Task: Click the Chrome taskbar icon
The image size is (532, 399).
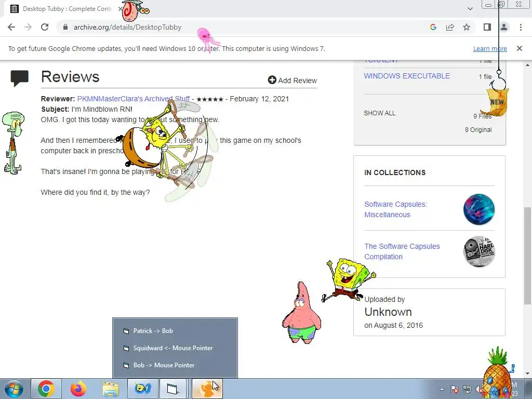Action: click(x=46, y=389)
